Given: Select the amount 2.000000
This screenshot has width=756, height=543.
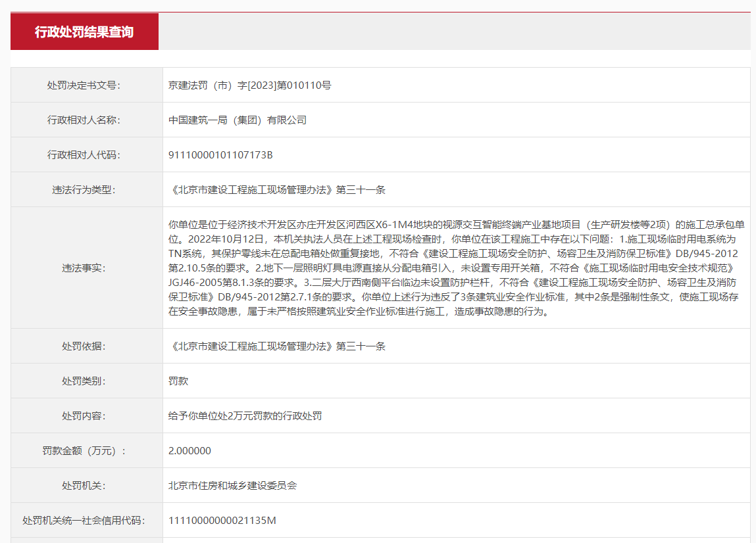Looking at the screenshot, I should 189,450.
